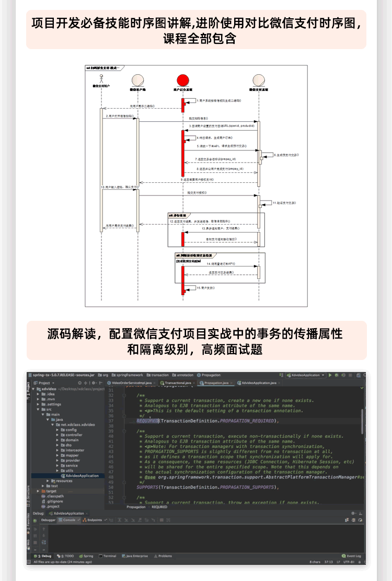Select the Console tab in Debug panel
The height and width of the screenshot is (581, 392).
[x=69, y=520]
